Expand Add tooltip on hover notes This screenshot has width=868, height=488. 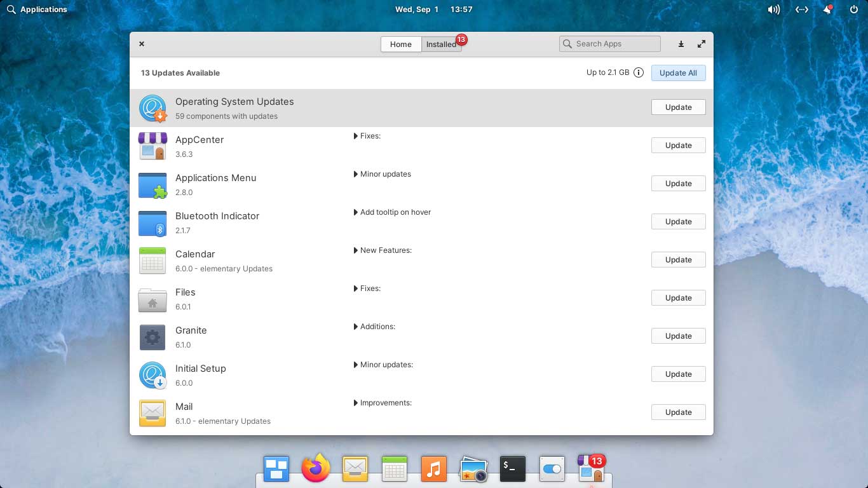(392, 212)
